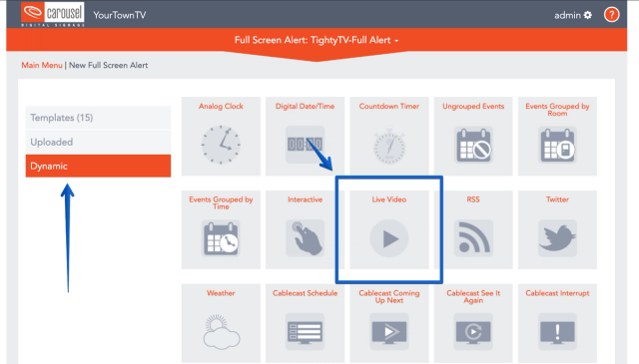
Task: Select the Dynamic tab
Action: point(98,166)
